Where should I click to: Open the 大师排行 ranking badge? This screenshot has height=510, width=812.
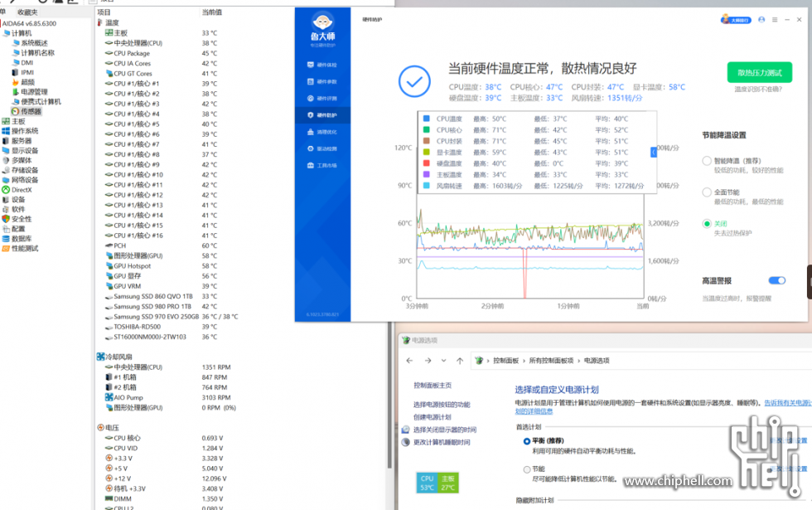(x=736, y=20)
